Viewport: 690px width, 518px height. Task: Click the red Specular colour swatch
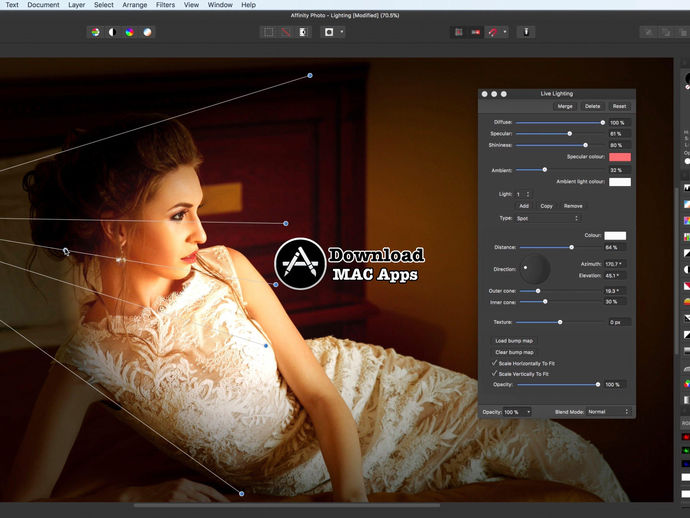pyautogui.click(x=619, y=157)
